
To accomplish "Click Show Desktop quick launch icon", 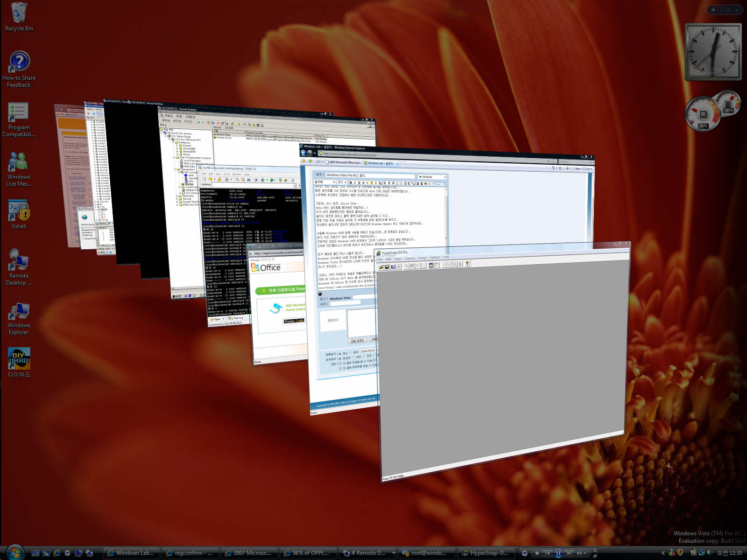I will [x=35, y=553].
